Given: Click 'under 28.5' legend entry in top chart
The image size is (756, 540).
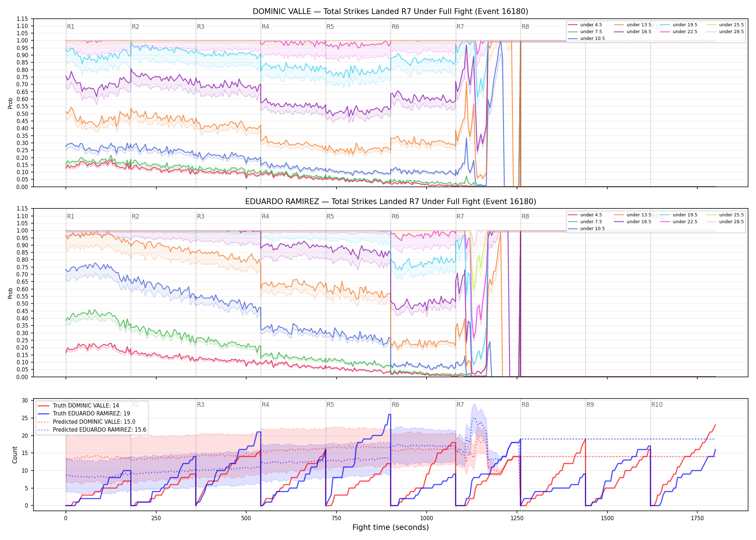Looking at the screenshot, I should [725, 32].
